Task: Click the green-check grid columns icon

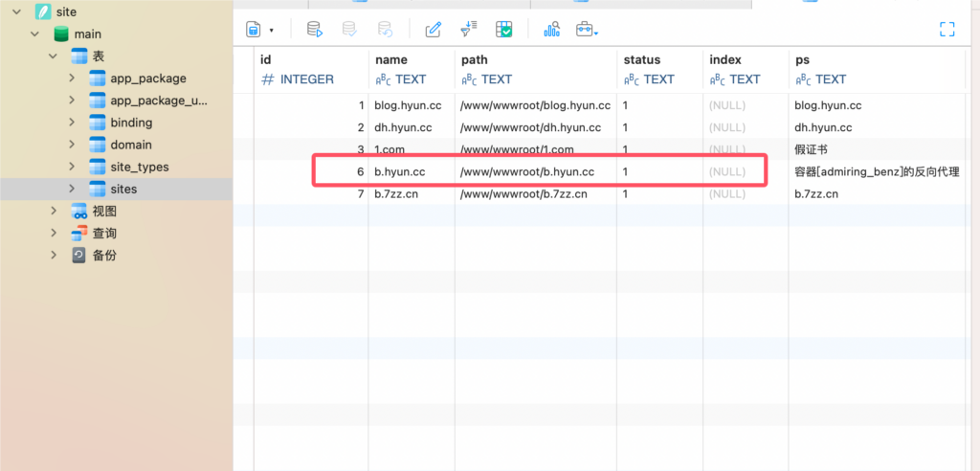Action: [x=503, y=30]
